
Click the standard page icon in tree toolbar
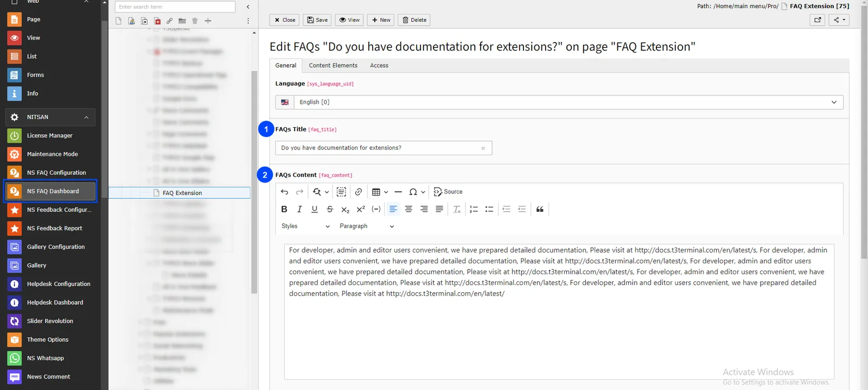point(118,21)
